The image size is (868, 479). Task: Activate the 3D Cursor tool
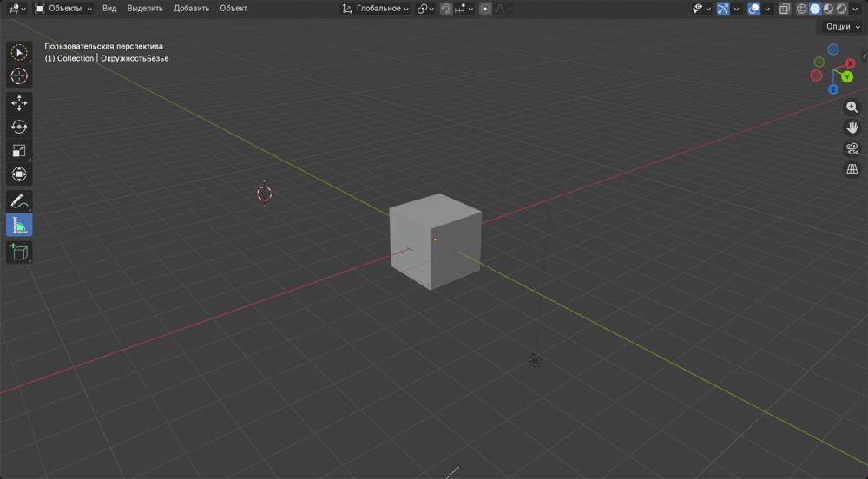pyautogui.click(x=19, y=76)
